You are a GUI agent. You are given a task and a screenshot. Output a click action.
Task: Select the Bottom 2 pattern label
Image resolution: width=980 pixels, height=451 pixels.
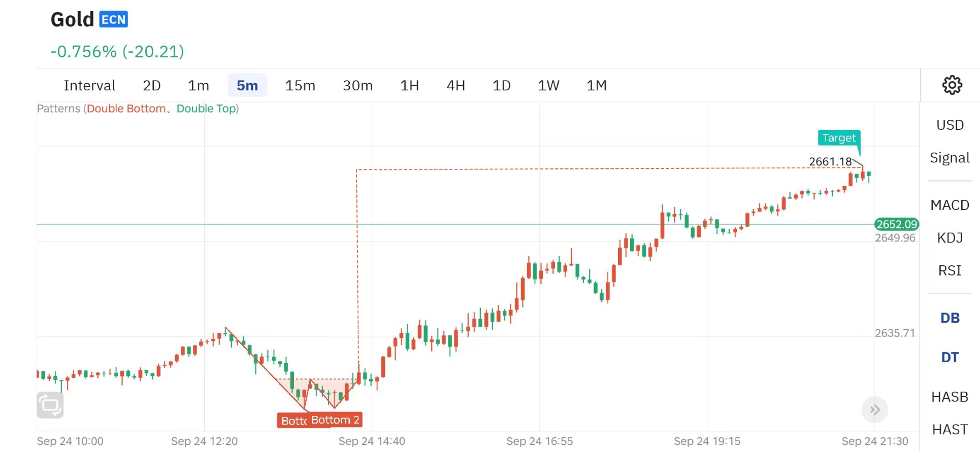point(336,420)
